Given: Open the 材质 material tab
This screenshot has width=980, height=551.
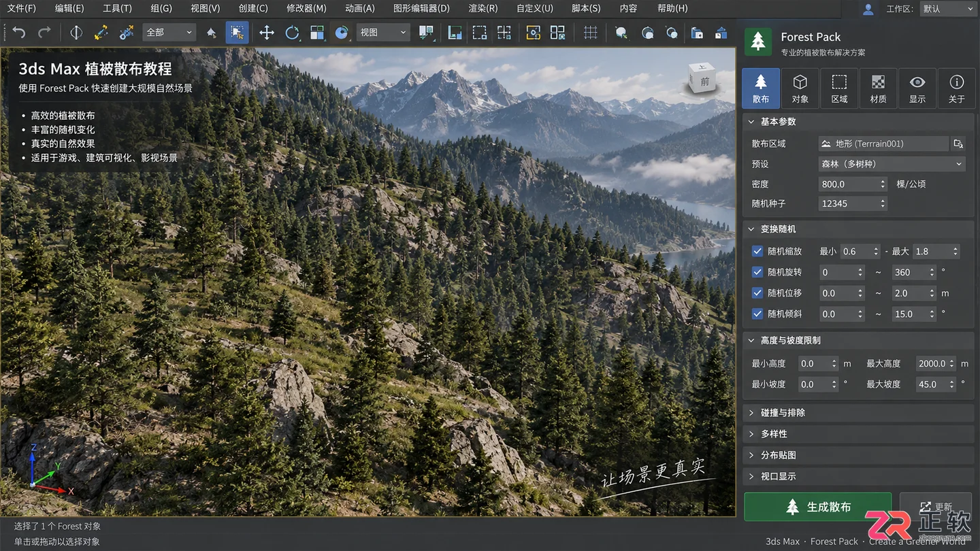Looking at the screenshot, I should pos(878,89).
